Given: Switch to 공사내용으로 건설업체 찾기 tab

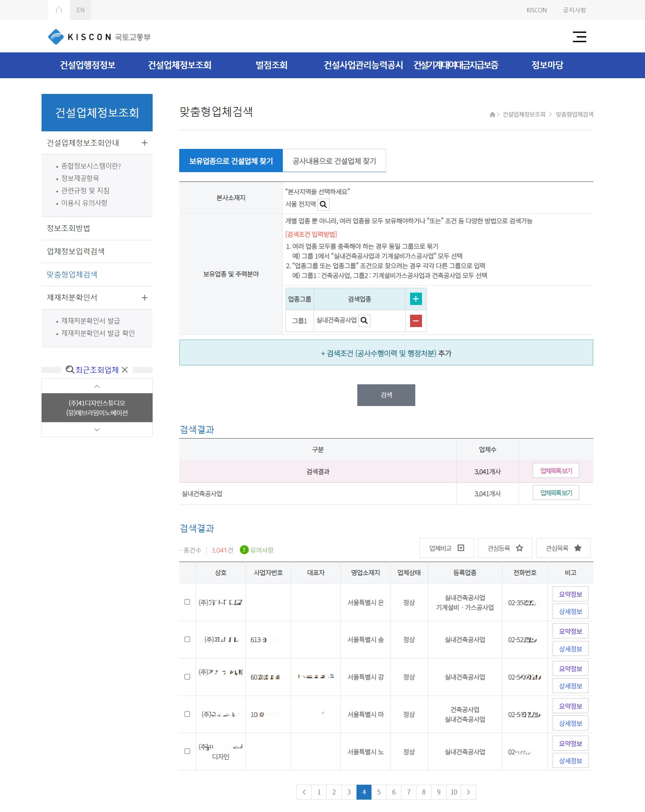Looking at the screenshot, I should click(x=334, y=161).
